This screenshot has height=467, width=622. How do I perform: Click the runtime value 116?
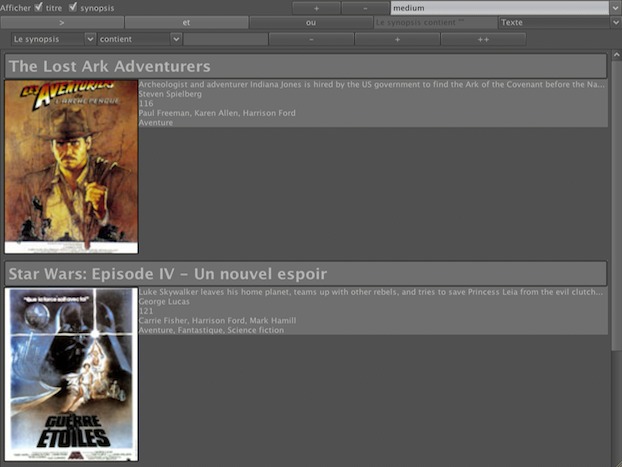(146, 104)
